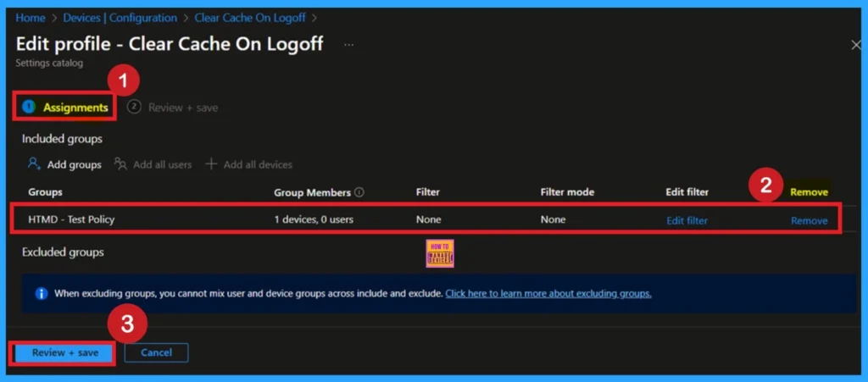Click the Group Members info icon
The image size is (868, 382).
pyautogui.click(x=359, y=192)
